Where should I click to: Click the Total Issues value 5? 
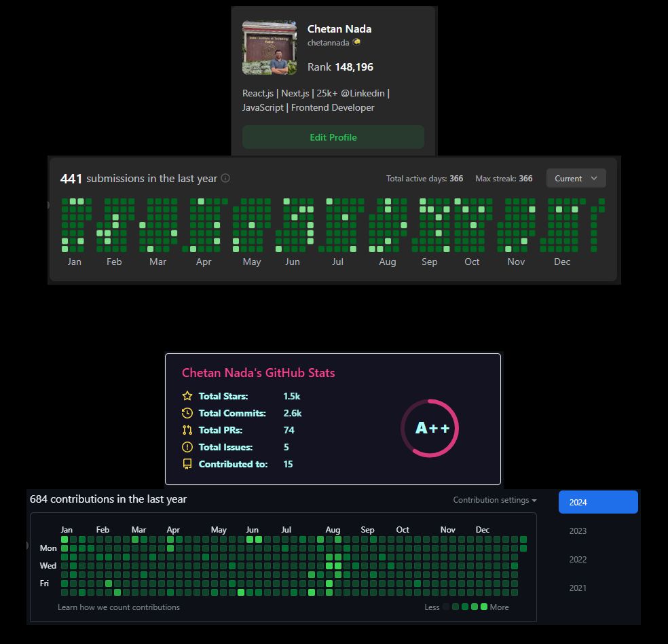point(286,447)
